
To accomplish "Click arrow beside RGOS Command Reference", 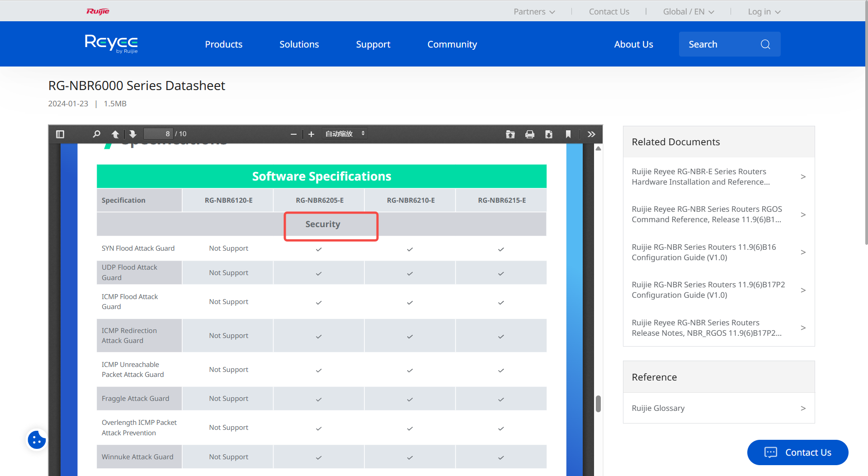I will 803,214.
